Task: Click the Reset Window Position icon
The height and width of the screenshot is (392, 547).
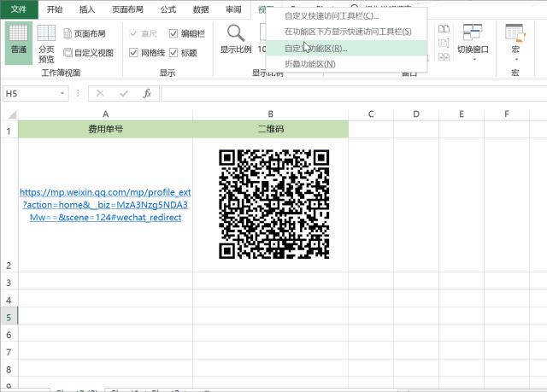Action: tap(444, 57)
